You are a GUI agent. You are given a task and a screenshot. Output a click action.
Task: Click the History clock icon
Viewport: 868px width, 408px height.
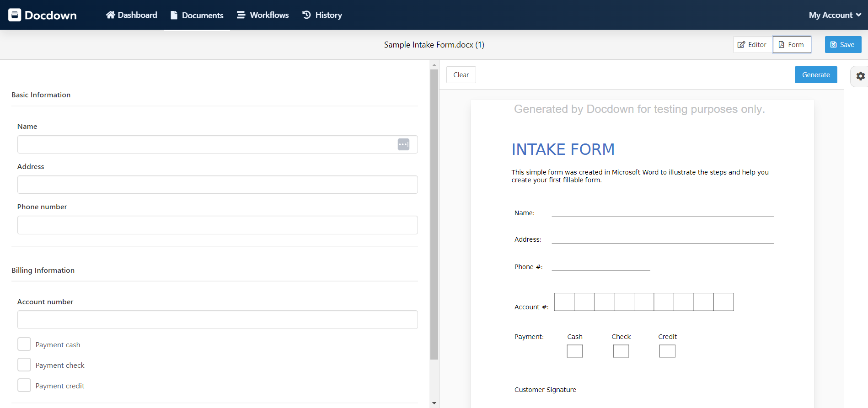pyautogui.click(x=306, y=15)
